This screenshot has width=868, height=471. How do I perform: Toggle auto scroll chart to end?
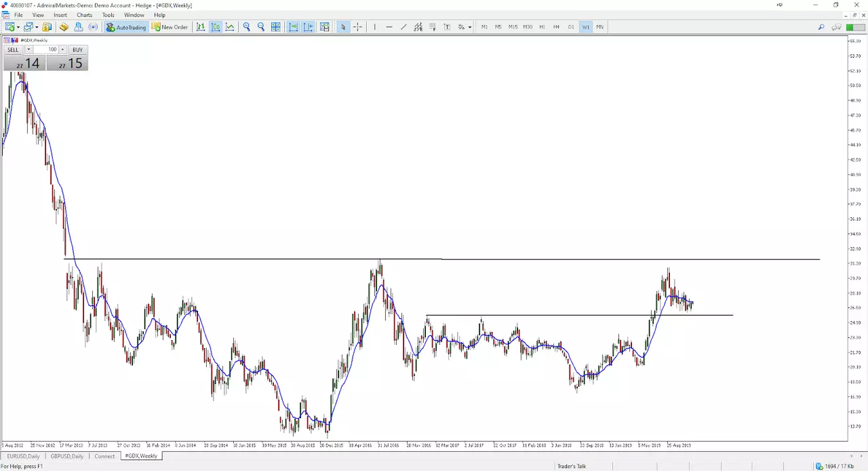(x=294, y=27)
